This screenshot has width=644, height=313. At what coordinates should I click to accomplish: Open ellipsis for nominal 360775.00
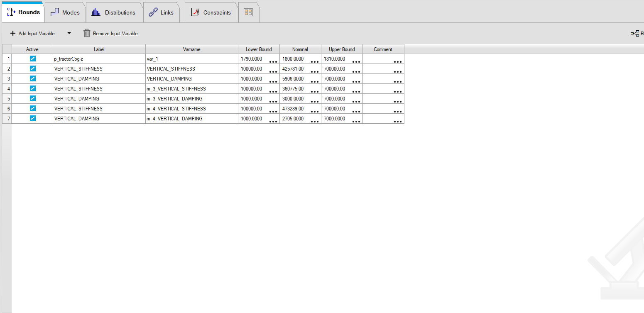tap(315, 91)
